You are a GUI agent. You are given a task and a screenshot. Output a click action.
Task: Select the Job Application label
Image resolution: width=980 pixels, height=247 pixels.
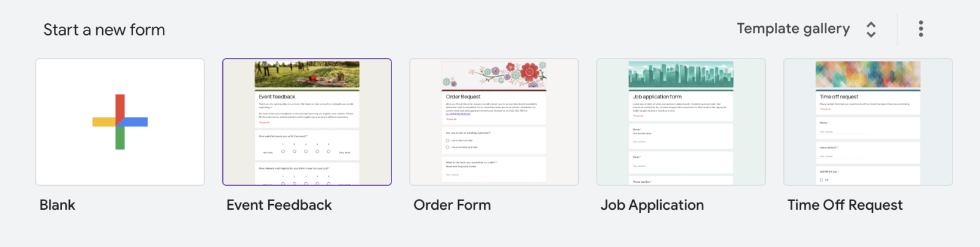(x=652, y=205)
